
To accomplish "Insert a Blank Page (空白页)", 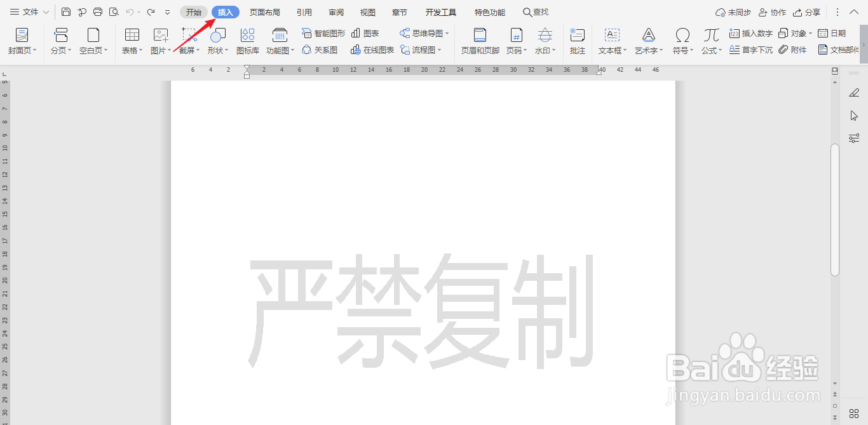I will coord(93,41).
